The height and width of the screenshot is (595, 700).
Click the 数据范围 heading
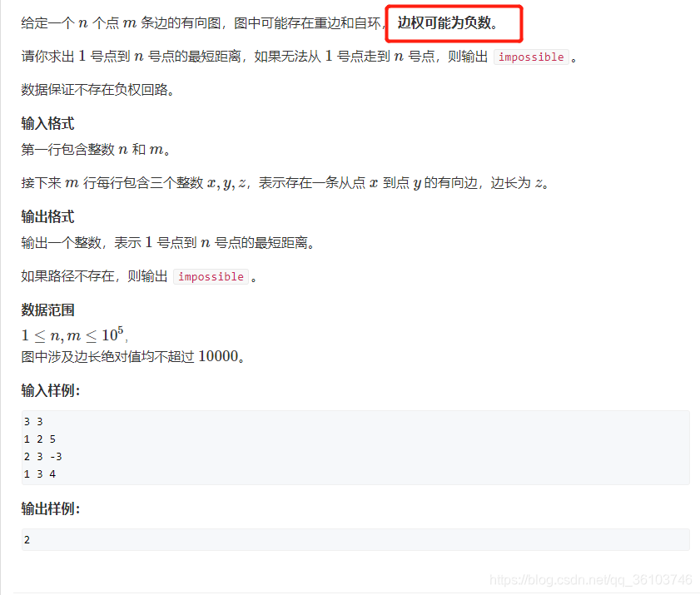tap(47, 310)
